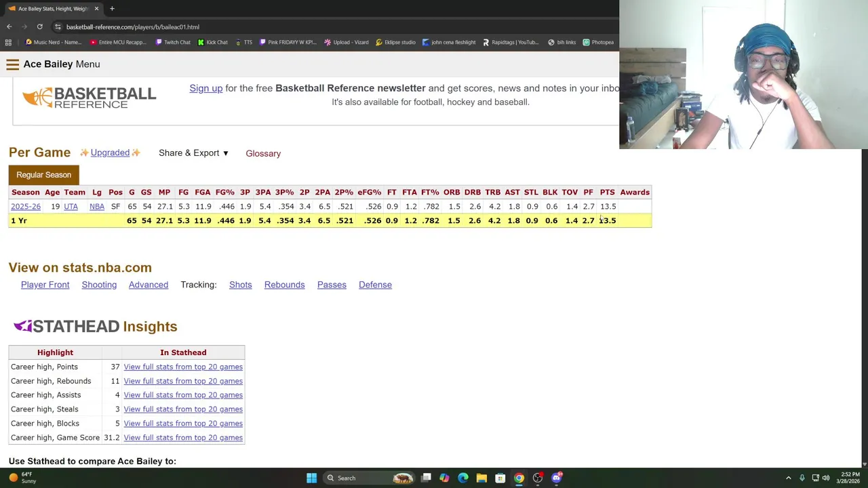Open the Pink FRIDAYY W KPI bookmark
Screen dimensions: 868x488
[288, 42]
